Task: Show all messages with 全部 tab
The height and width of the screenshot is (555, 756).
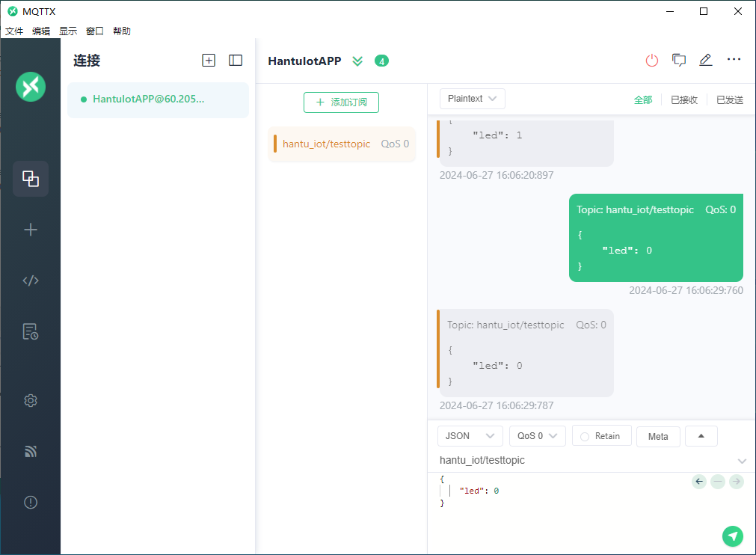Action: pos(642,99)
